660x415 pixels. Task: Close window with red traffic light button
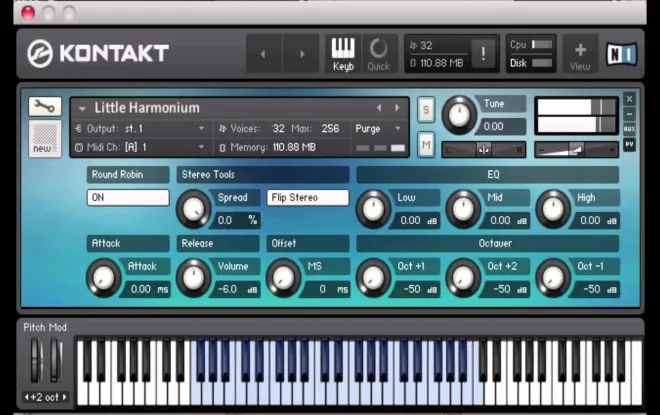tap(28, 13)
